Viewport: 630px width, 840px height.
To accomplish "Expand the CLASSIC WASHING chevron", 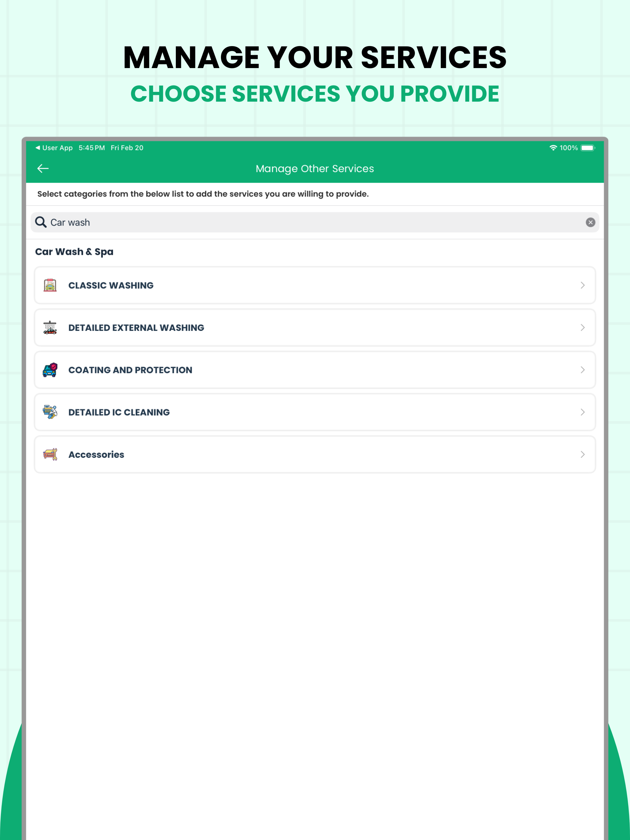I will point(582,285).
